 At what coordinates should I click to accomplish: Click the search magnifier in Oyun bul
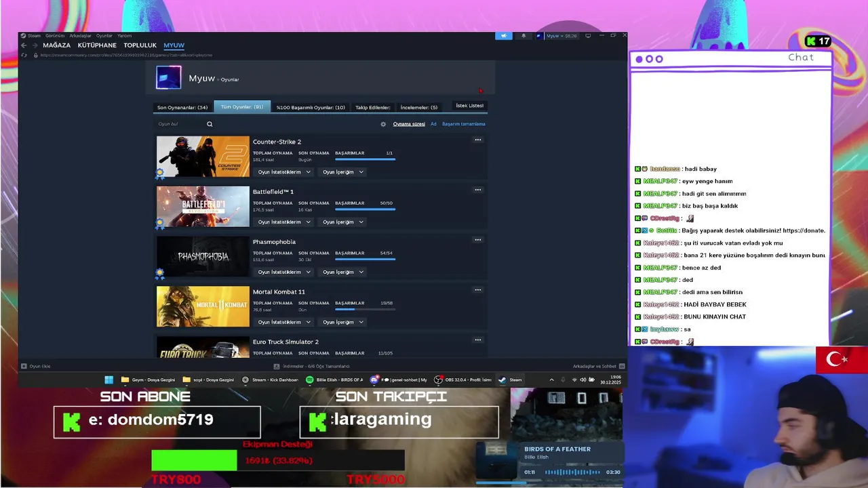point(210,124)
